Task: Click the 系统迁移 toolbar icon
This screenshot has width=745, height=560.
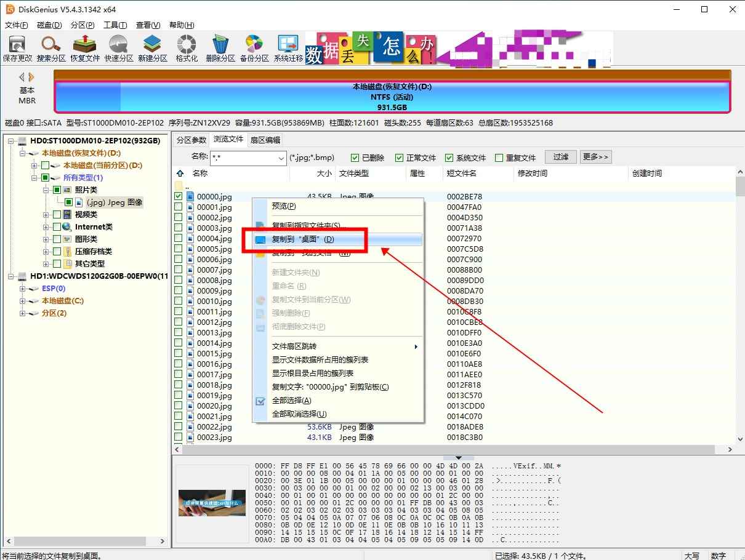Action: 288,49
